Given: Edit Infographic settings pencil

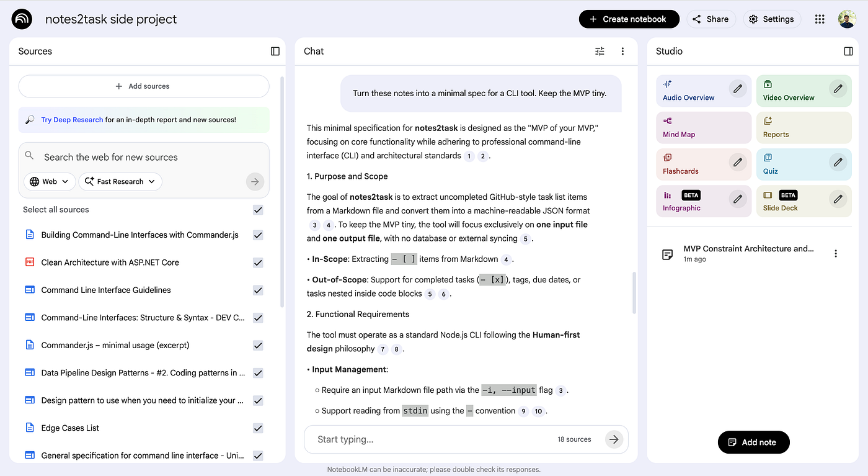Looking at the screenshot, I should point(737,199).
